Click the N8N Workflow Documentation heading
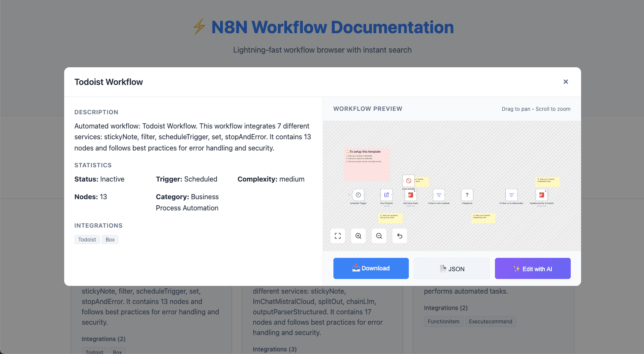Screen dimensions: 644x354 tap(333, 27)
